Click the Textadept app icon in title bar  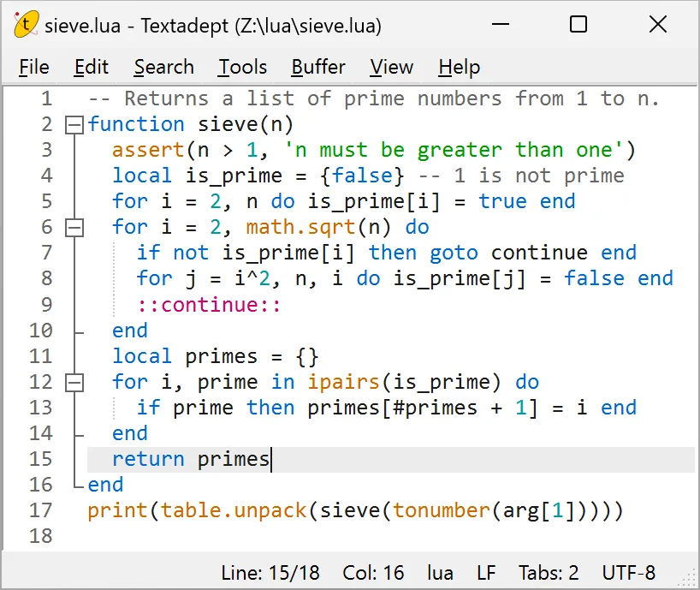click(x=26, y=25)
